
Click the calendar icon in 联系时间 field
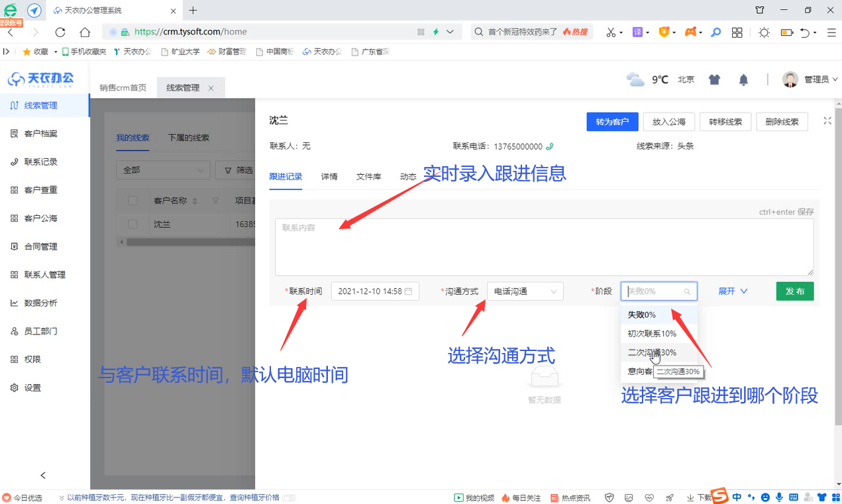[409, 291]
